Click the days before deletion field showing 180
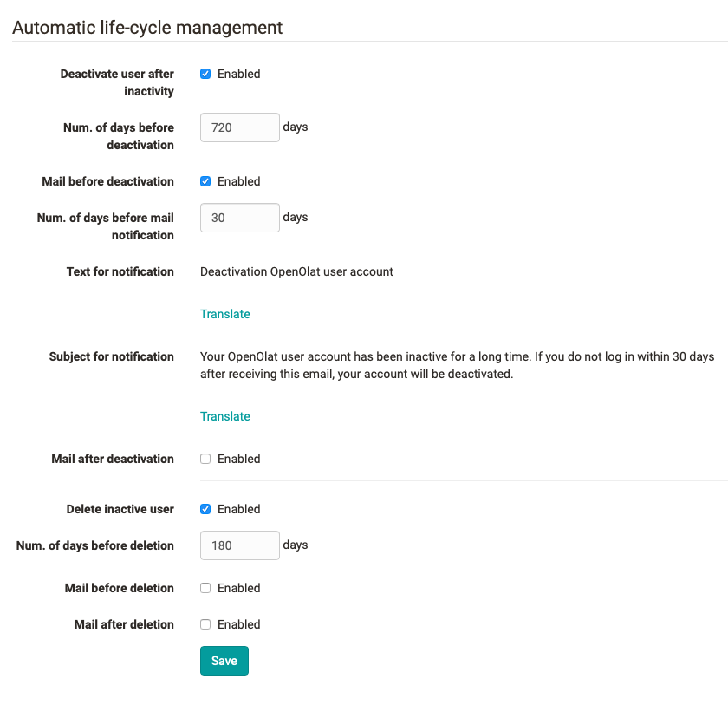The height and width of the screenshot is (718, 728). (x=239, y=545)
